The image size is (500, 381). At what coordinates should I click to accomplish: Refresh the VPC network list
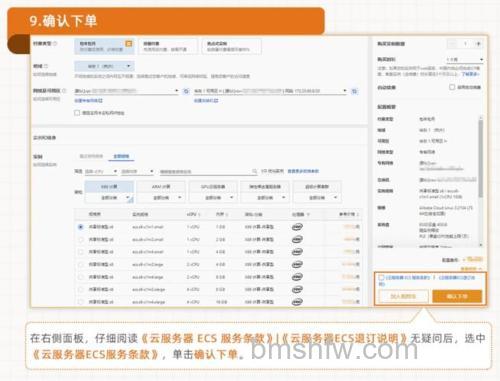[x=186, y=91]
